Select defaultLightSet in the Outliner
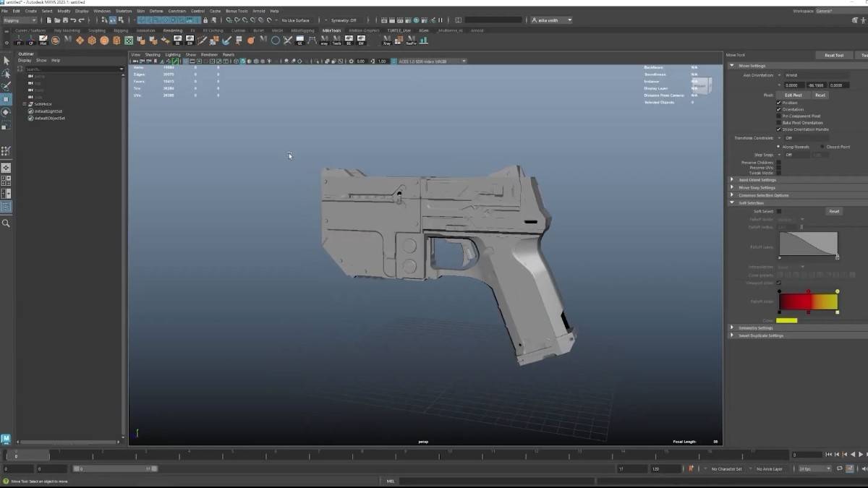This screenshot has height=488, width=868. click(48, 111)
